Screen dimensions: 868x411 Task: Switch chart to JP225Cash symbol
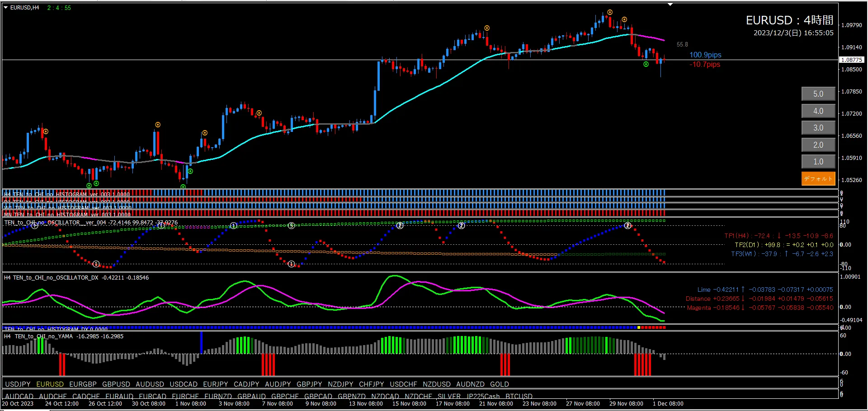pos(483,397)
